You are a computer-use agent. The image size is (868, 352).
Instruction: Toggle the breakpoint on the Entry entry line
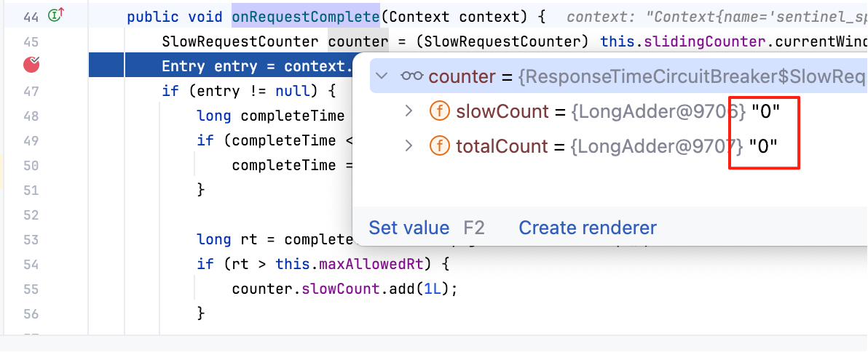[x=31, y=65]
